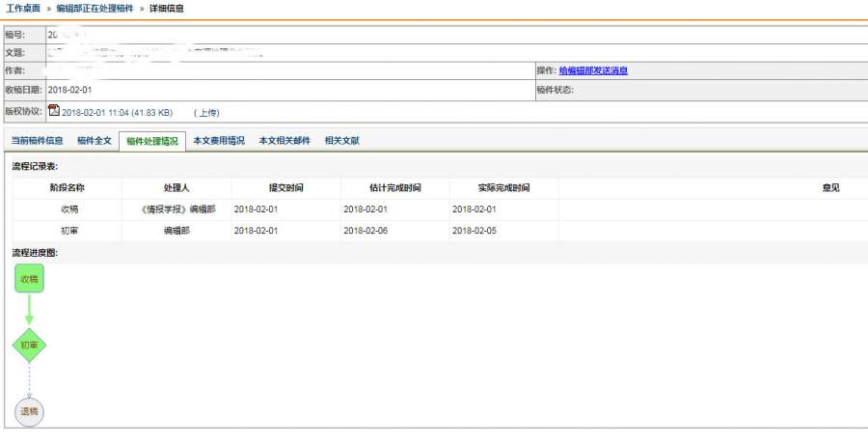Open the 本文相关邮件 tab
The height and width of the screenshot is (446, 868).
[x=285, y=141]
